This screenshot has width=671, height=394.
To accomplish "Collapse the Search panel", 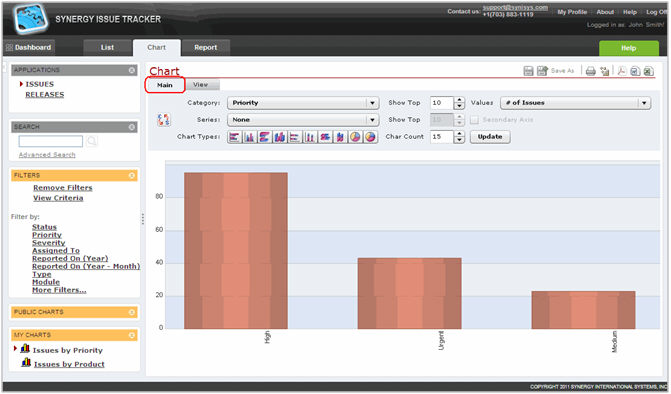I will click(132, 127).
